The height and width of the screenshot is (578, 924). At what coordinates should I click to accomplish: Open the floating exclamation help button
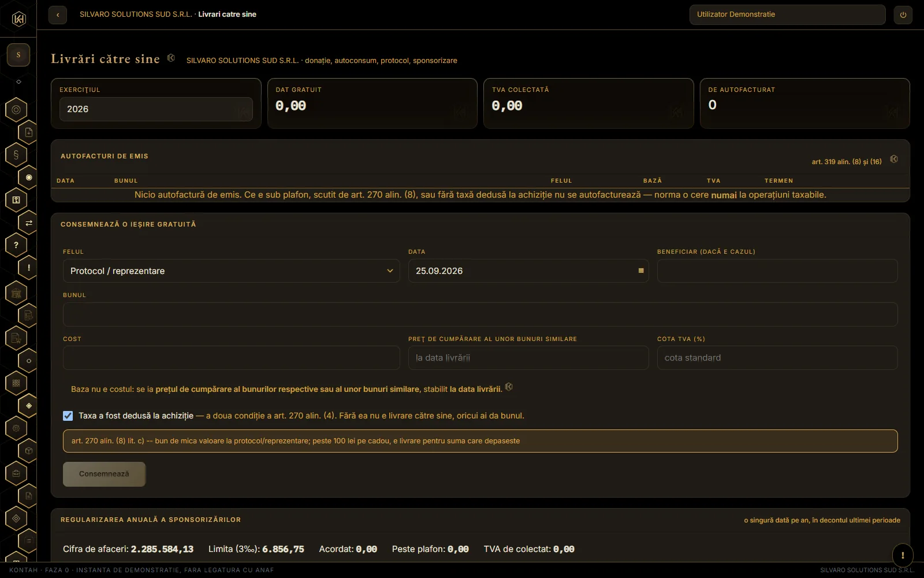pos(903,555)
